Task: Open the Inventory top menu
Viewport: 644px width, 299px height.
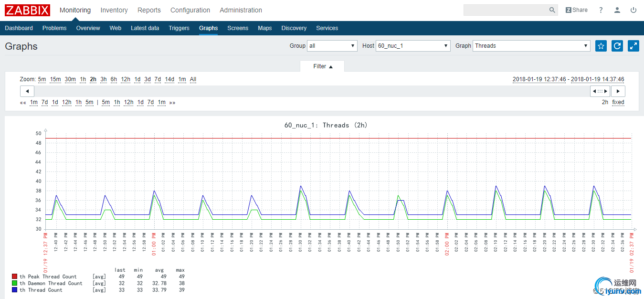Action: point(114,10)
